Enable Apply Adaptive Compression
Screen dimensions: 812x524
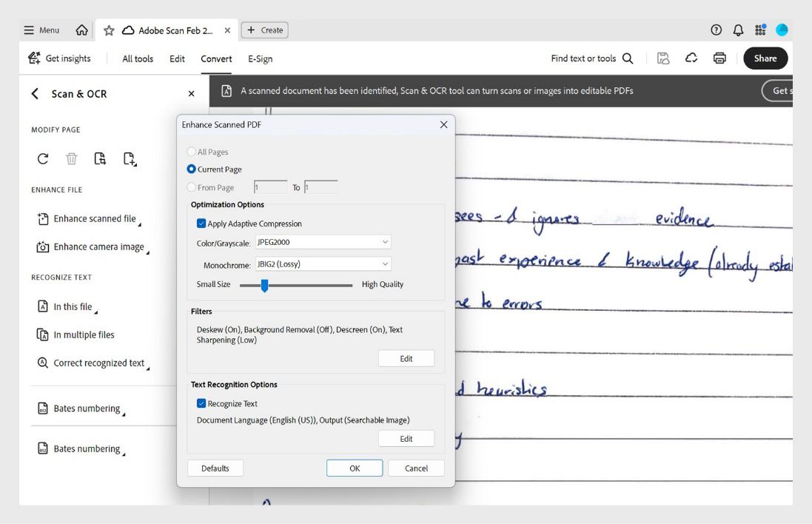tap(200, 223)
